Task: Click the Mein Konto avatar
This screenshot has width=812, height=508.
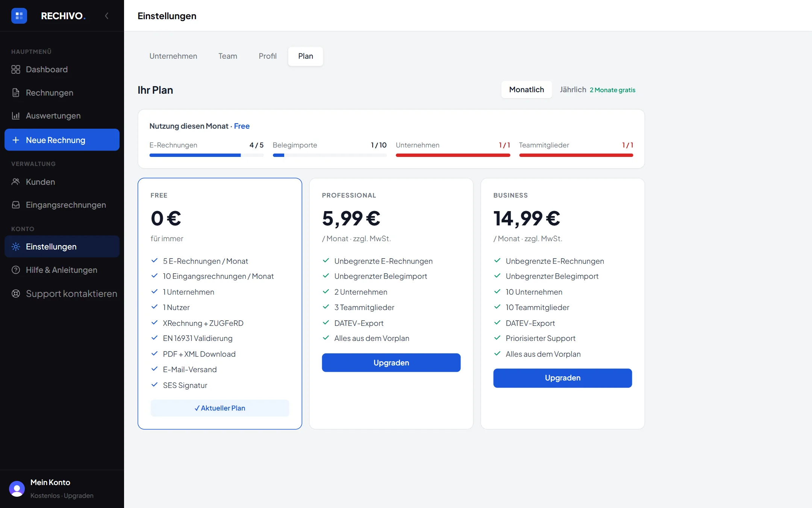Action: point(17,489)
